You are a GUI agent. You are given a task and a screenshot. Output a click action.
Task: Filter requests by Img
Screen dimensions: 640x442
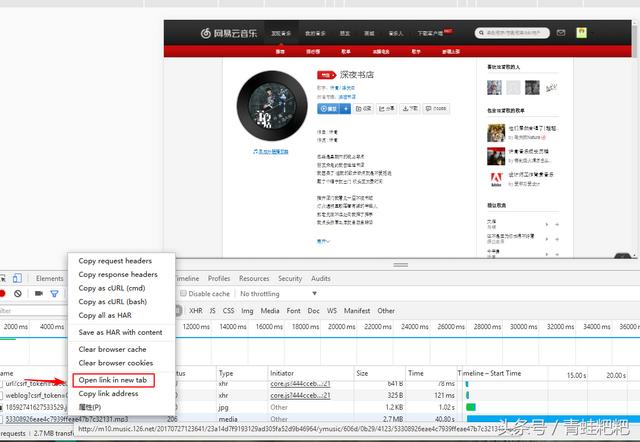click(x=247, y=311)
